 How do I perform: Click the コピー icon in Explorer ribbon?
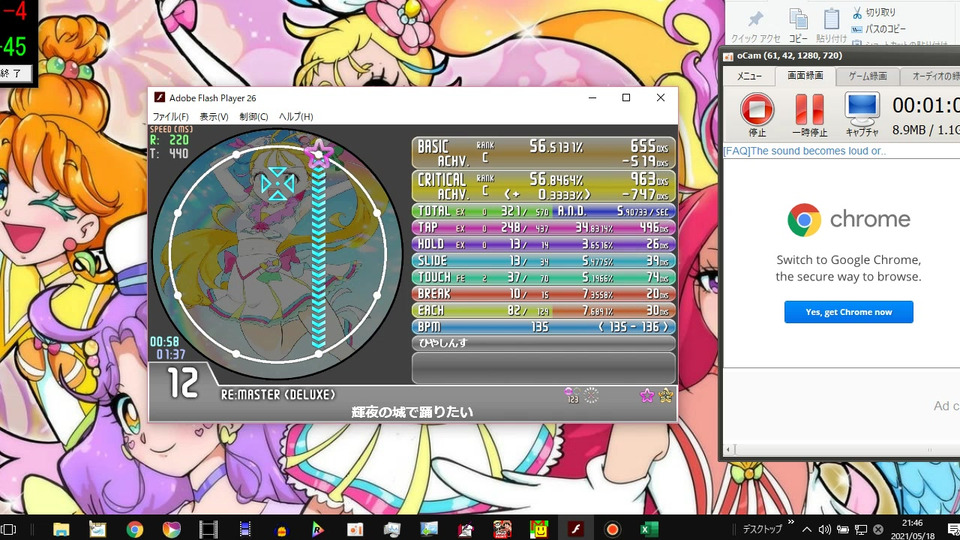click(x=798, y=19)
